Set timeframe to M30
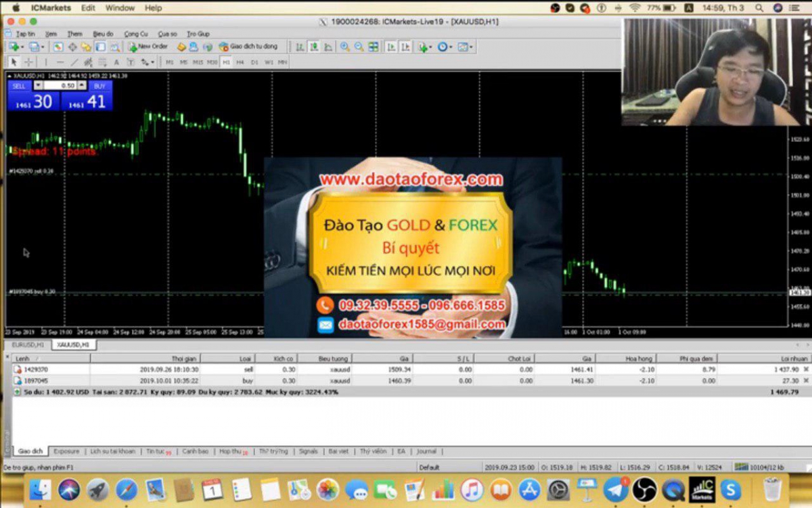812x508 pixels. tap(212, 62)
